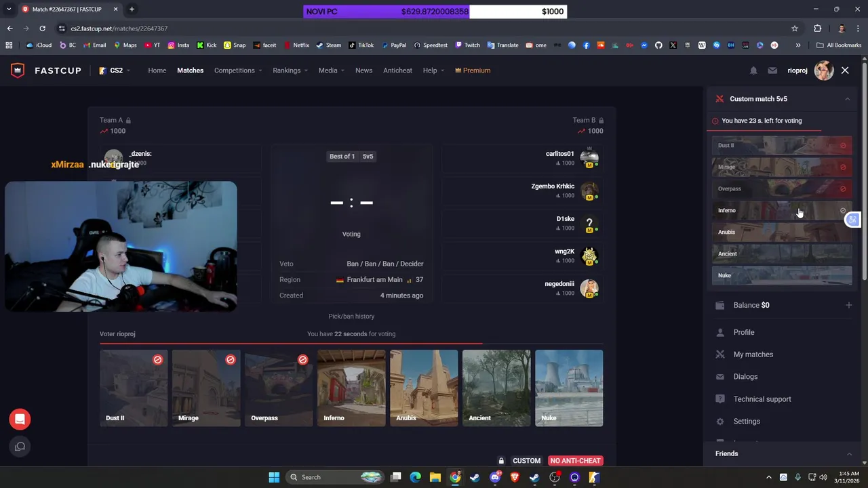Viewport: 868px width, 488px height.
Task: Click the banned Mirage sidebar row
Action: tap(781, 167)
